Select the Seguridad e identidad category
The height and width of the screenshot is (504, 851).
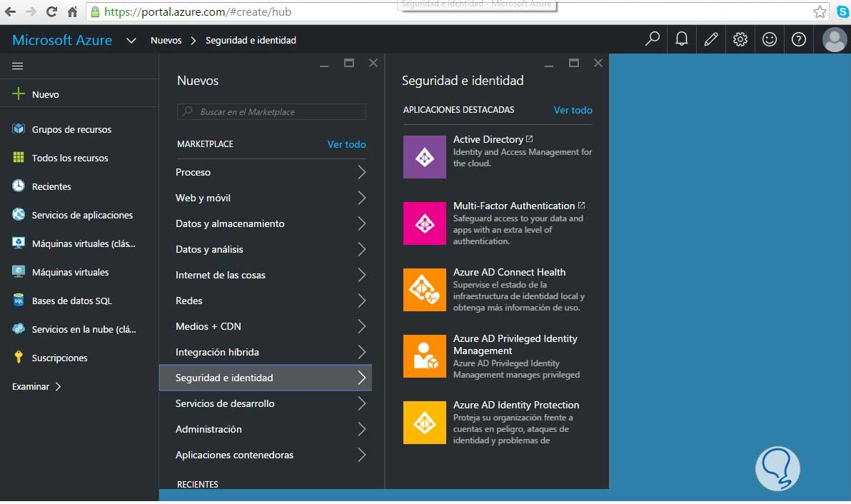[266, 378]
